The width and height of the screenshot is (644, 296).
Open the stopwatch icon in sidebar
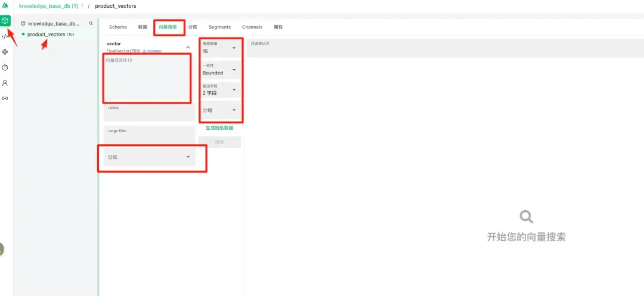pyautogui.click(x=5, y=67)
